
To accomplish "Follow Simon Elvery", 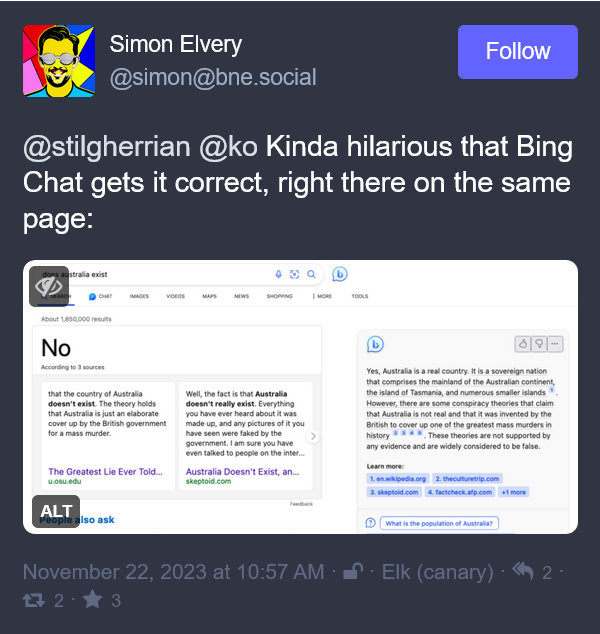I will [x=518, y=52].
